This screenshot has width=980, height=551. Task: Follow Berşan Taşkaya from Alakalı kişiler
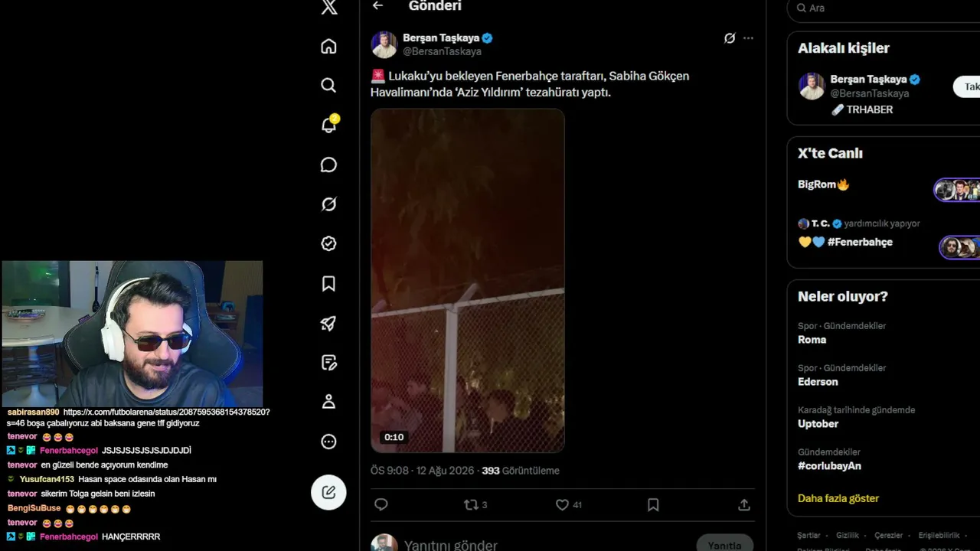pos(967,86)
